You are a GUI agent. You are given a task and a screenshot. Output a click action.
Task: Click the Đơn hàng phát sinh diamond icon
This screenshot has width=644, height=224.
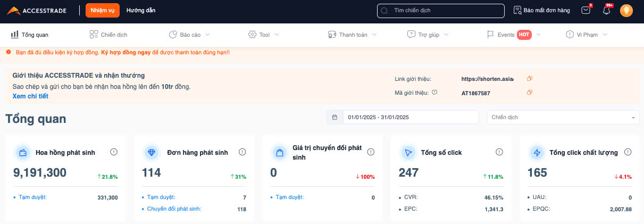152,153
